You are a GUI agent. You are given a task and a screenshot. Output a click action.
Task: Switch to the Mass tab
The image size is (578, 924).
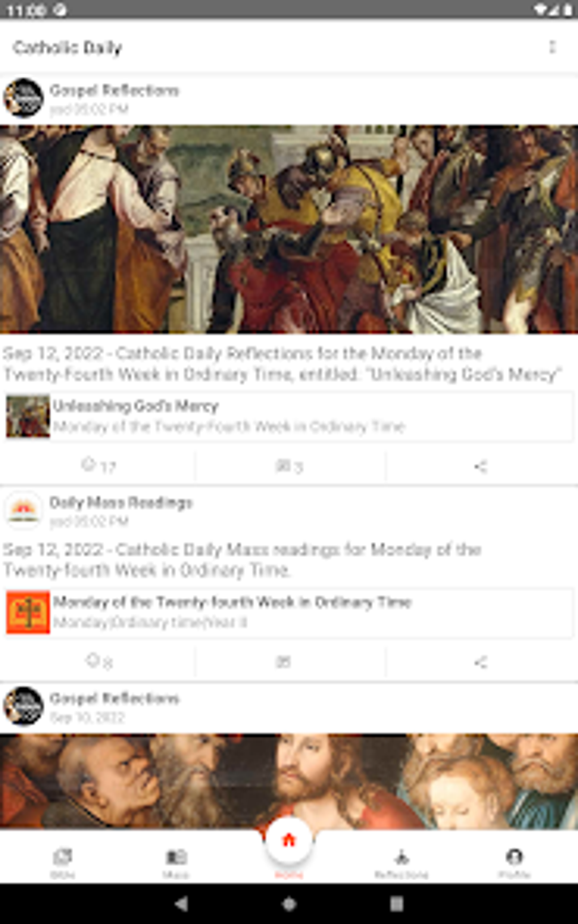point(176,862)
